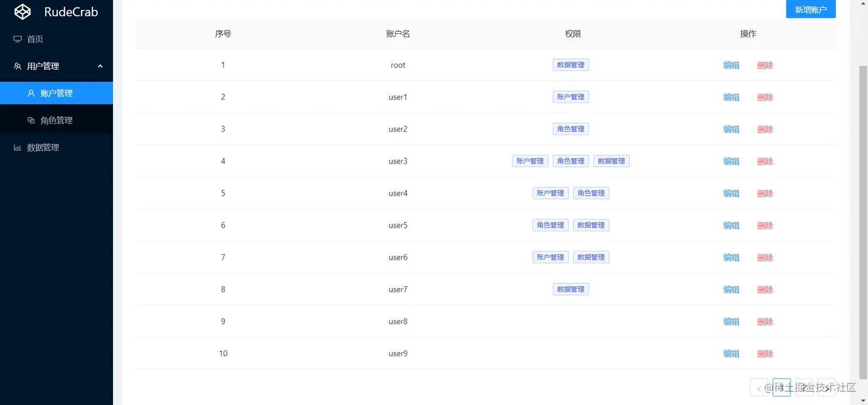Click the user5 account name cell
Screen dimensions: 868x405
click(398, 225)
